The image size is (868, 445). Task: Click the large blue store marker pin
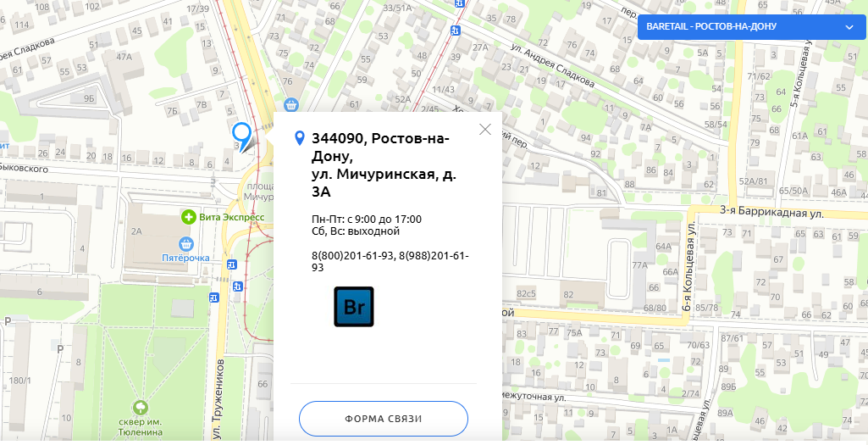pyautogui.click(x=242, y=136)
